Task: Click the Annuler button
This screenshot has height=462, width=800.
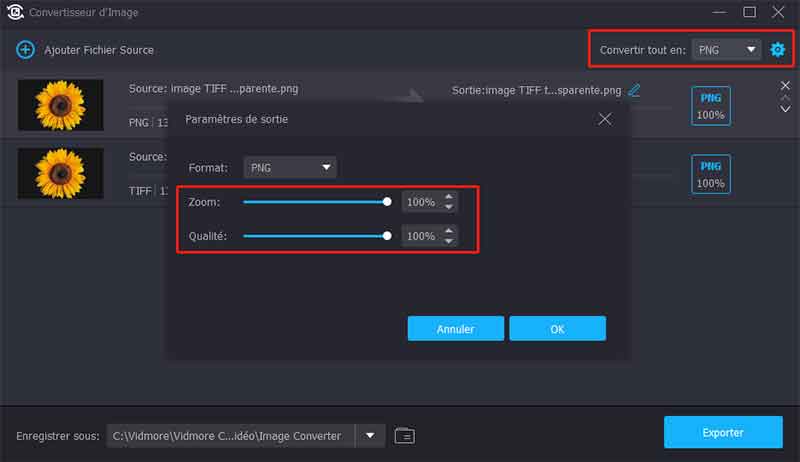Action: coord(456,329)
